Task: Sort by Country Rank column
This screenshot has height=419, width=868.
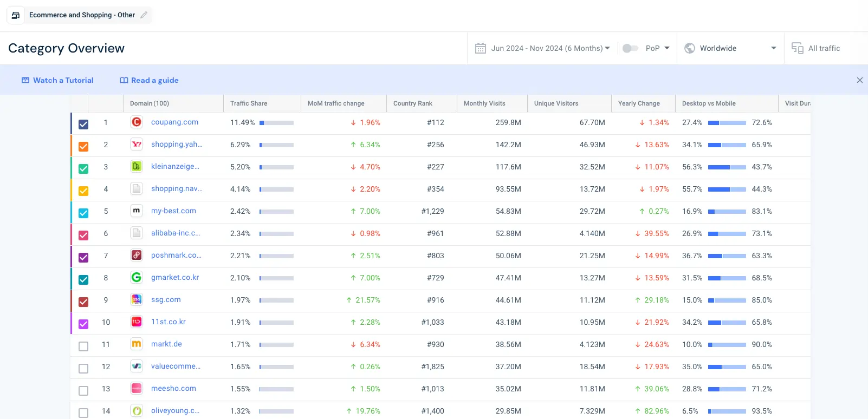Action: click(413, 103)
